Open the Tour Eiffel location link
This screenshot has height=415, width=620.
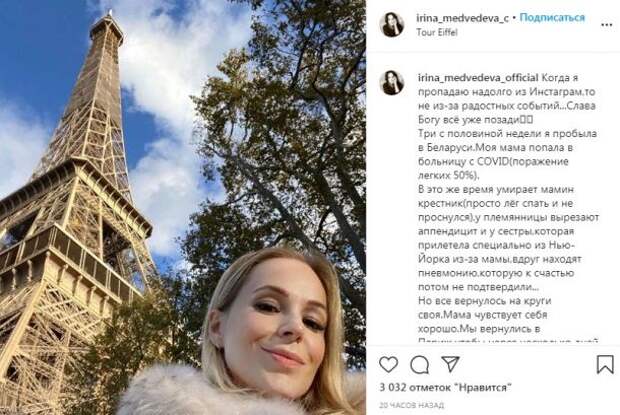[x=437, y=32]
